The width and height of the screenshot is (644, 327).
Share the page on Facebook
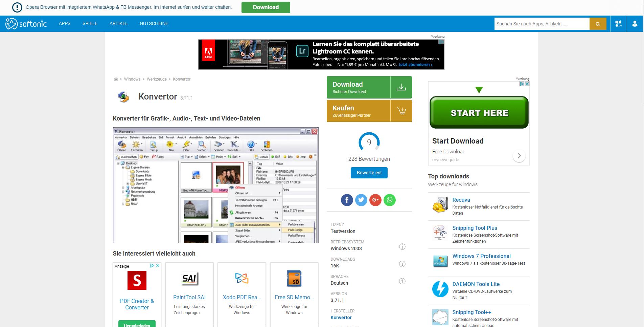click(x=347, y=200)
